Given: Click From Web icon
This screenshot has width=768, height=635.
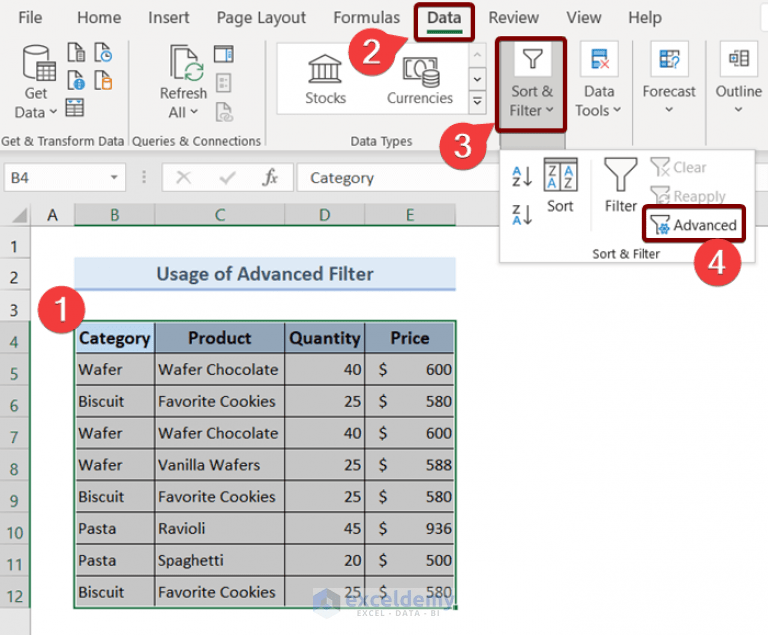Looking at the screenshot, I should pos(76,80).
